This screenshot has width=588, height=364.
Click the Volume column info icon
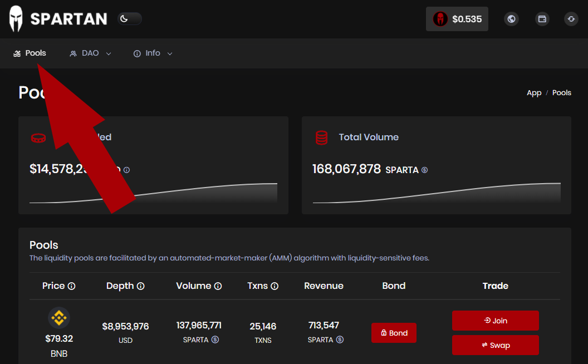click(218, 286)
